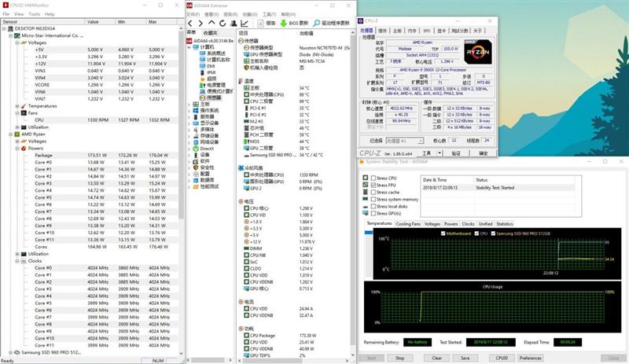The height and width of the screenshot is (364, 629).
Task: Select 电源管理 power management tree item
Action: (212, 85)
